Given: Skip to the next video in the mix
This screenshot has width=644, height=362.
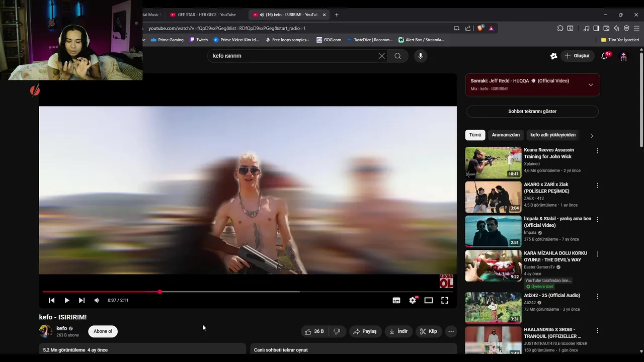Looking at the screenshot, I should [x=82, y=300].
